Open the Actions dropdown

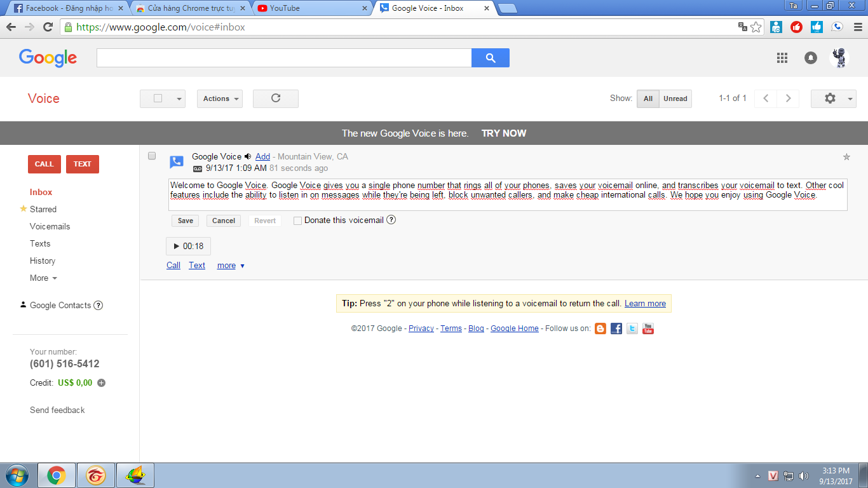click(220, 98)
